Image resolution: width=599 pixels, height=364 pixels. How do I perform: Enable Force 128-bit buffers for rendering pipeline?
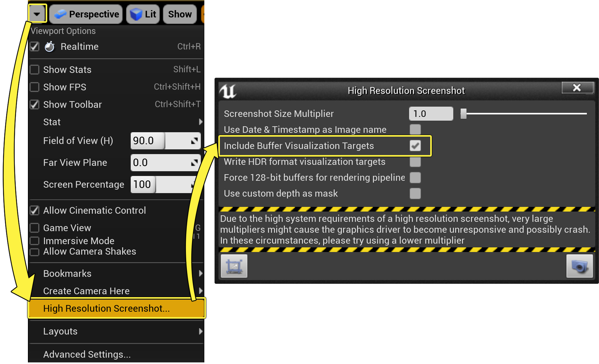(415, 178)
